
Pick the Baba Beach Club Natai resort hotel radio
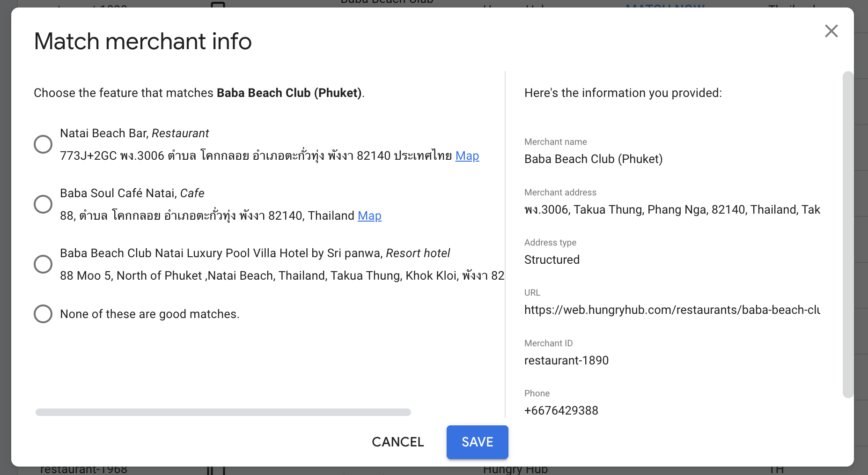[43, 264]
